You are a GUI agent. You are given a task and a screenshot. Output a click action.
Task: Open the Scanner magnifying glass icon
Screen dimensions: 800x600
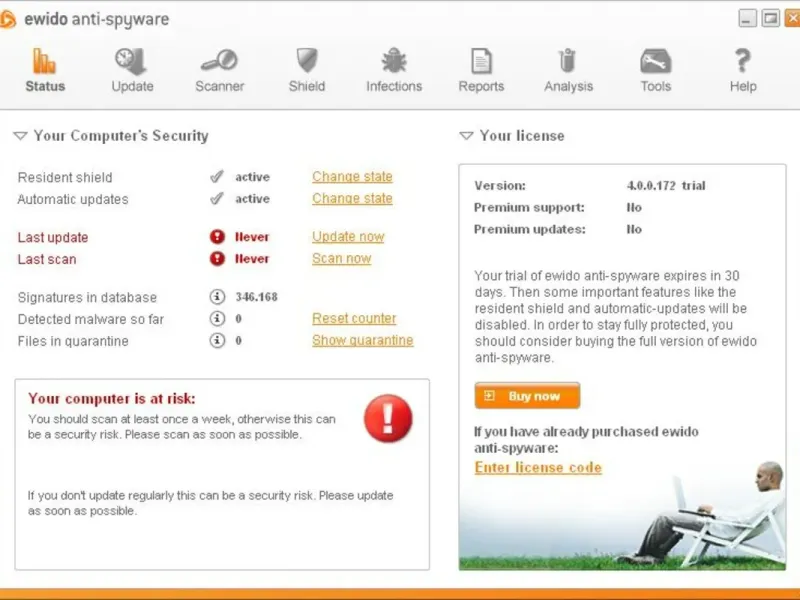219,61
